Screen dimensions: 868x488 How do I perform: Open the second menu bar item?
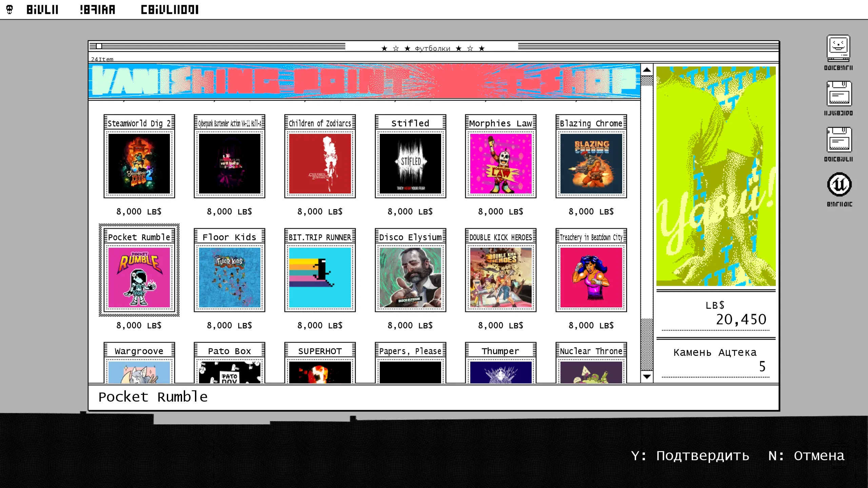tap(98, 9)
